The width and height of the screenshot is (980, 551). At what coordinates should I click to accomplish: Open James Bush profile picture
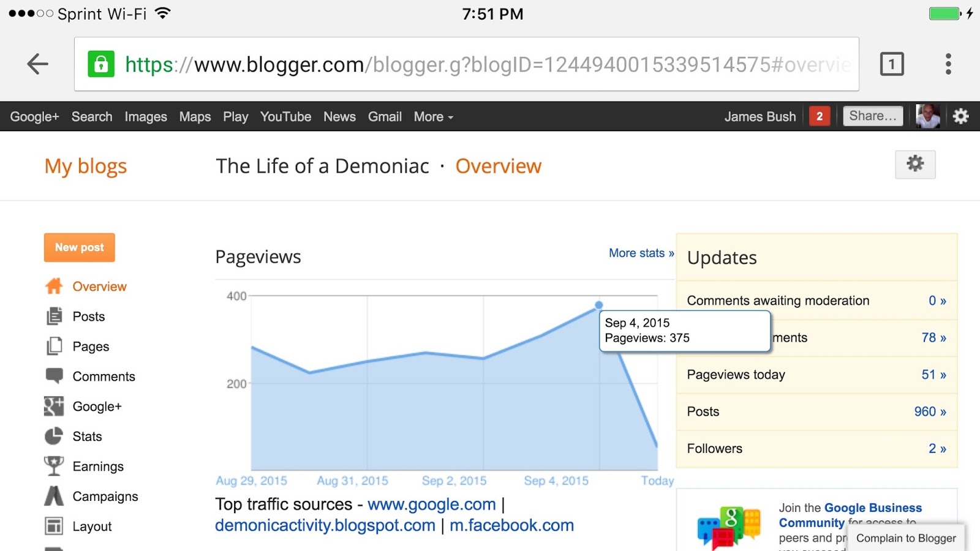tap(928, 116)
